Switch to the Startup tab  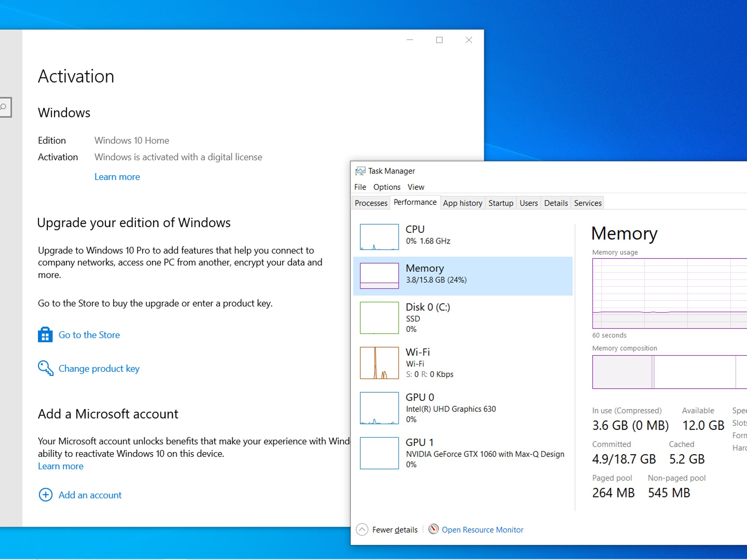click(501, 203)
